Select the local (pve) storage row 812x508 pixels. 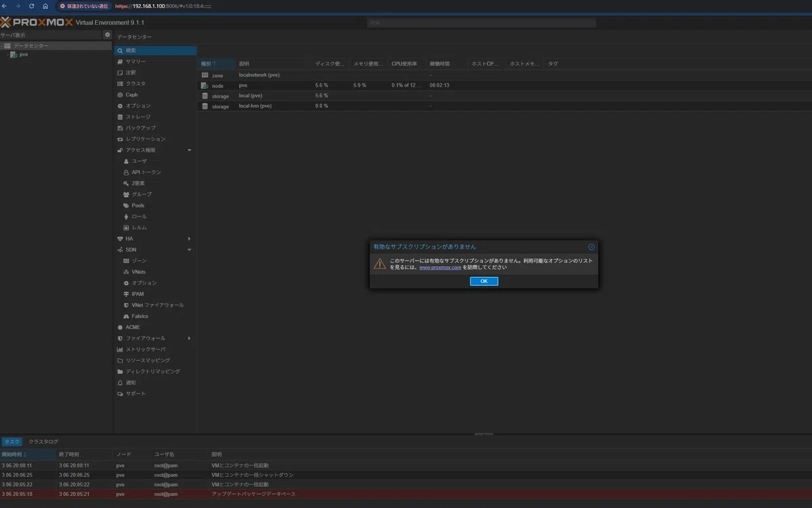pyautogui.click(x=504, y=96)
